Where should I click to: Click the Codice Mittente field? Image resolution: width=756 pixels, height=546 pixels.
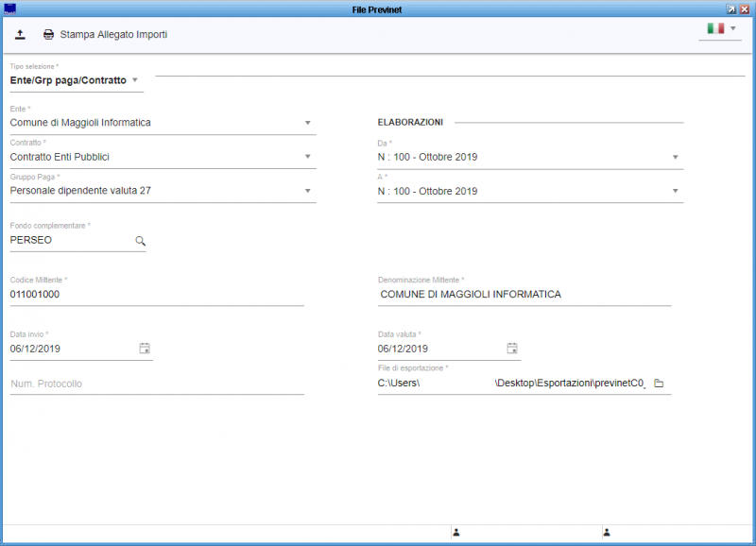[x=157, y=295]
